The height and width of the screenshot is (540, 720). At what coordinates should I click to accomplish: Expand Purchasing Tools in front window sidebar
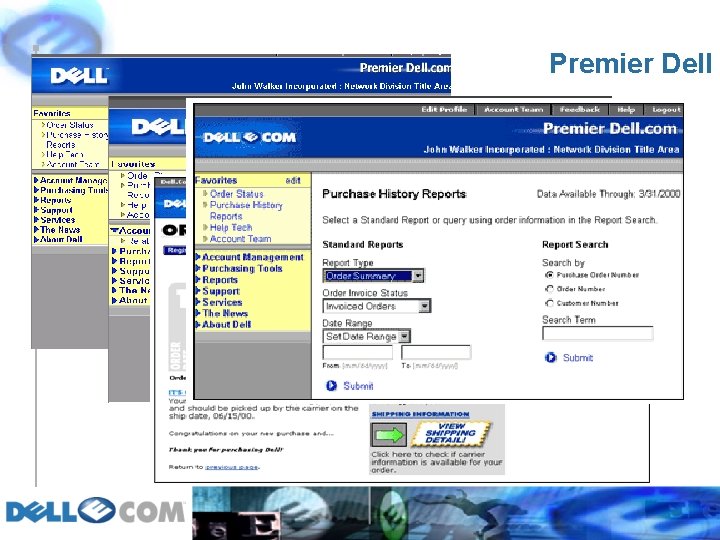(239, 269)
